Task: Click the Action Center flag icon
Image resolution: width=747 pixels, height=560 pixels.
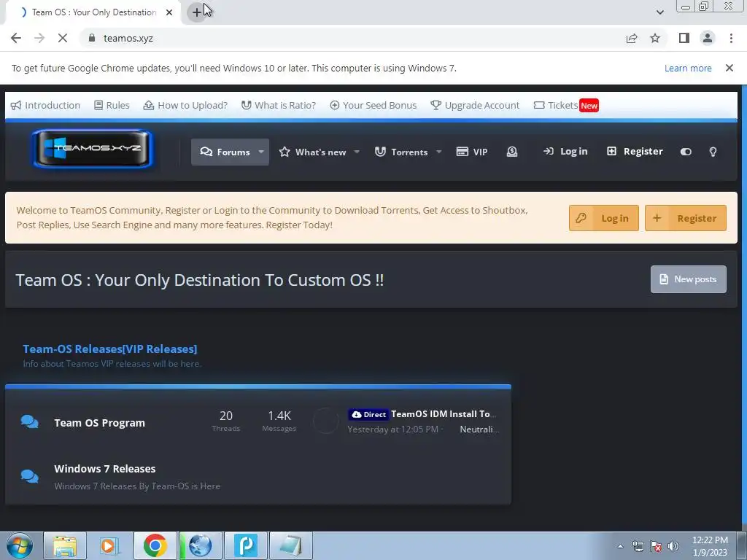Action: click(x=656, y=546)
